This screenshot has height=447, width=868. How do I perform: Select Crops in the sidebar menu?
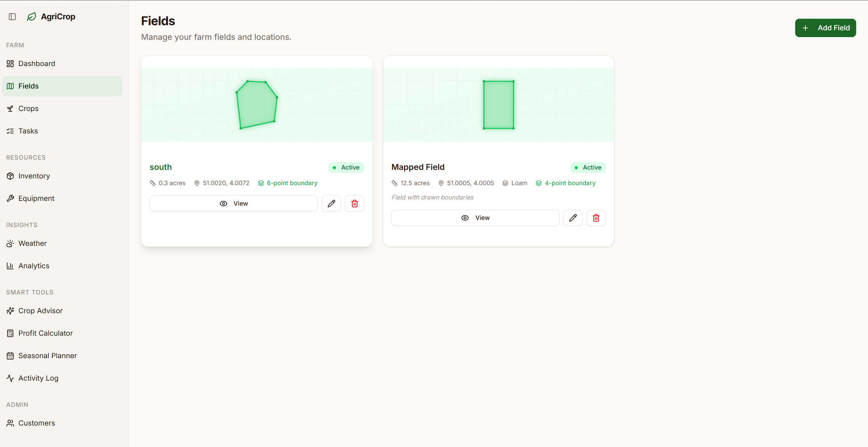28,109
